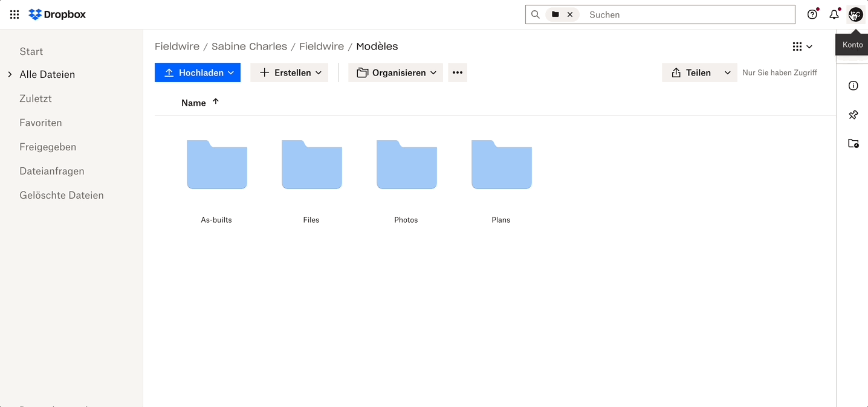Open Dateianfragen from the sidebar

coord(52,171)
